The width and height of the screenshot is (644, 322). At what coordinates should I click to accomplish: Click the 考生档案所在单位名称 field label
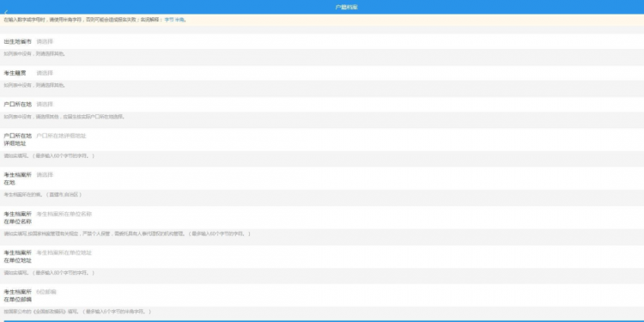coord(18,218)
